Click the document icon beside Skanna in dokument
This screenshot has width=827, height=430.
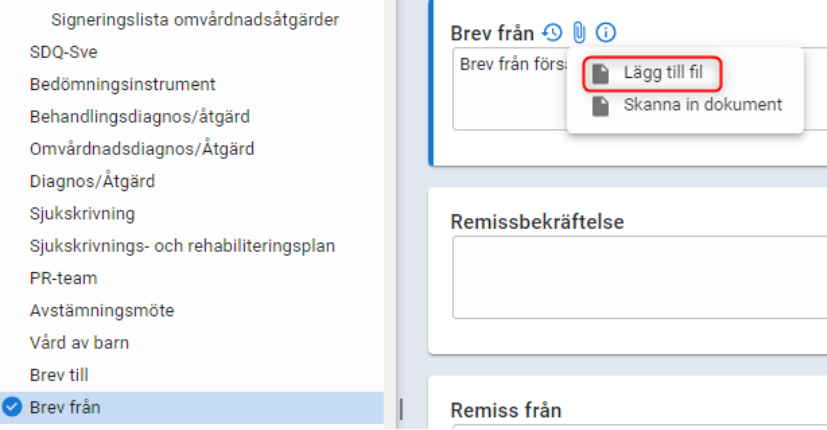tap(600, 105)
